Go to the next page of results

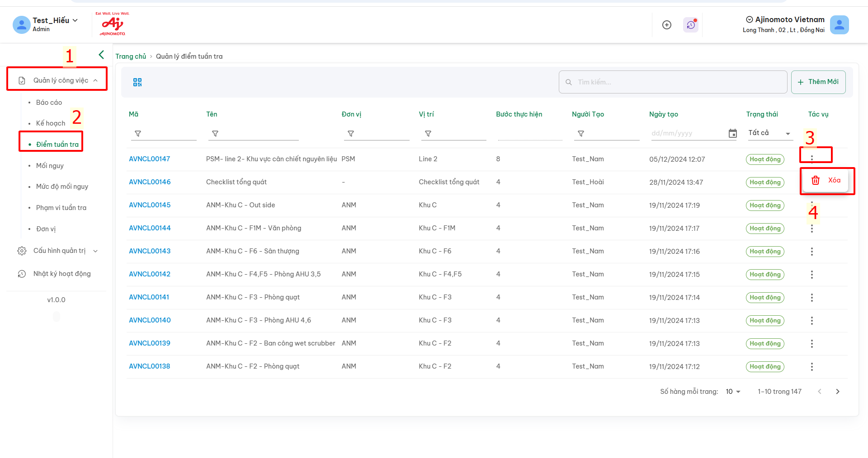click(x=838, y=392)
